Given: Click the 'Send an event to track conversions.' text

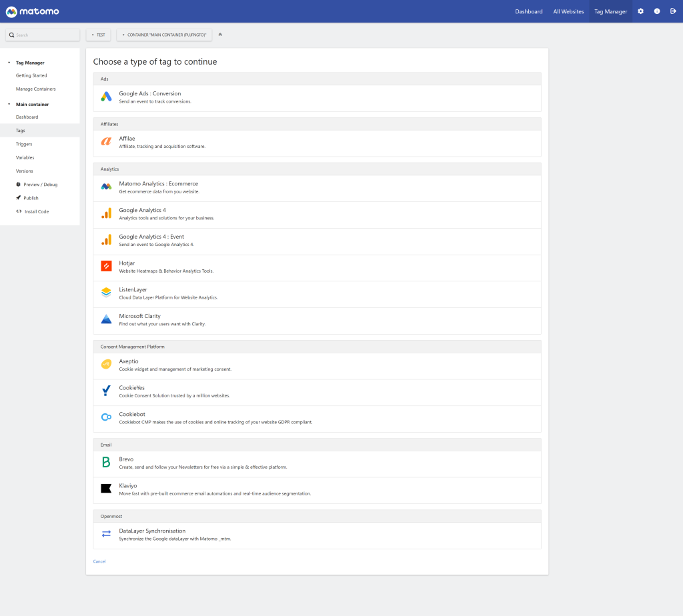Looking at the screenshot, I should point(155,102).
